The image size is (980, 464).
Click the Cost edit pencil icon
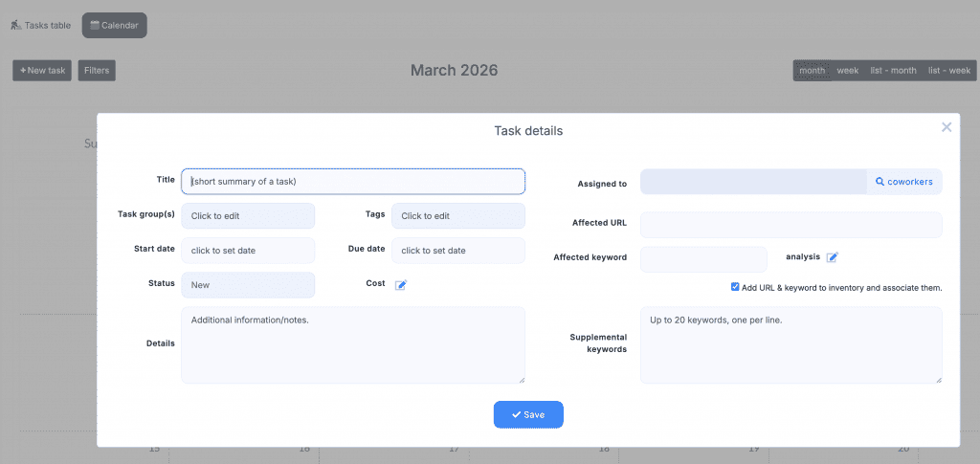401,285
